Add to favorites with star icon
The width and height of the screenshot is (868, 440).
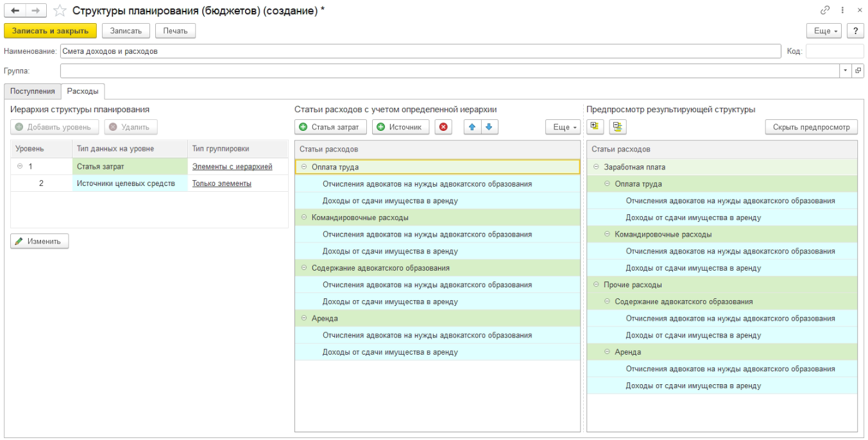coord(59,11)
